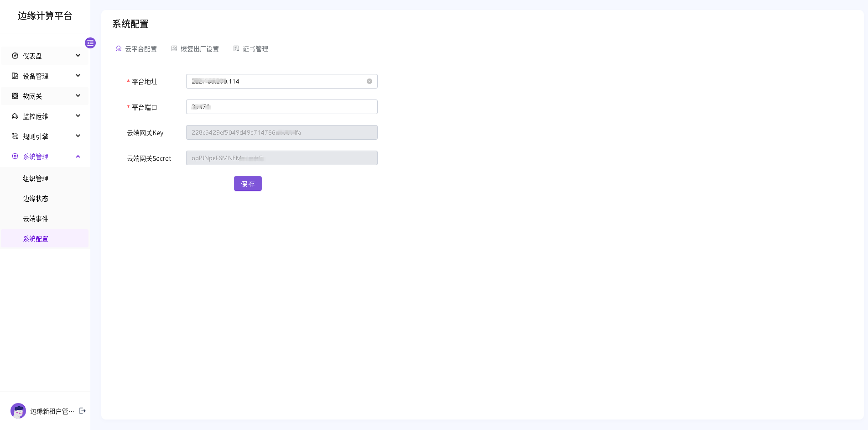Open 组织管理 in the sidebar
Viewport: 868px width, 430px height.
(36, 178)
